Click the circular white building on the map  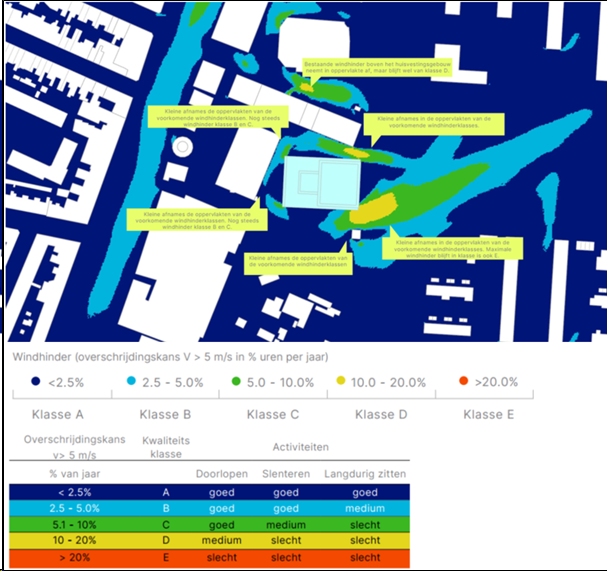(x=182, y=147)
